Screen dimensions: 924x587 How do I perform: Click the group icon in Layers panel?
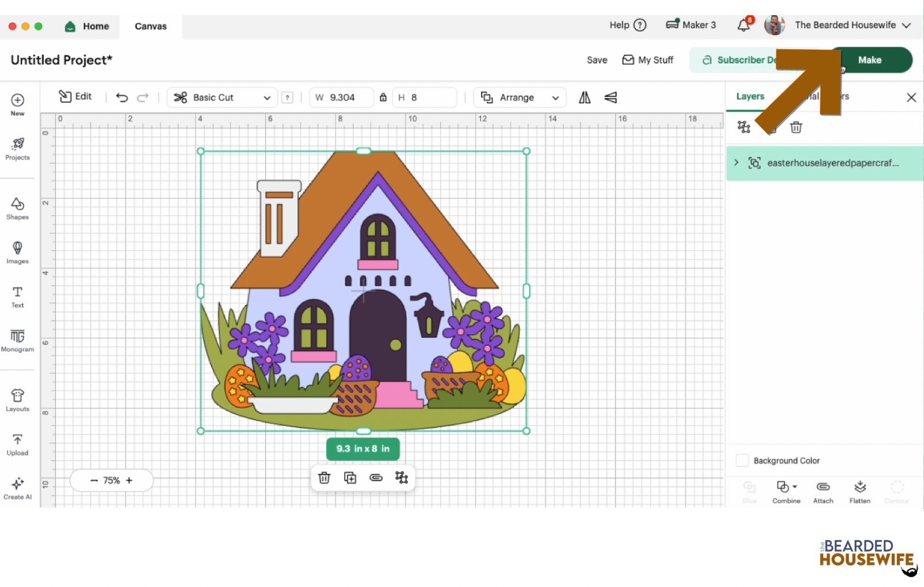click(744, 127)
